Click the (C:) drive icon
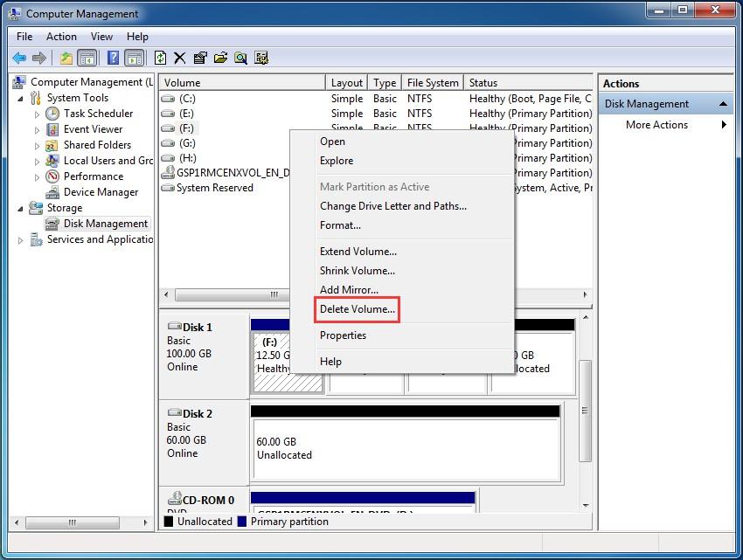743x560 pixels. click(x=168, y=99)
